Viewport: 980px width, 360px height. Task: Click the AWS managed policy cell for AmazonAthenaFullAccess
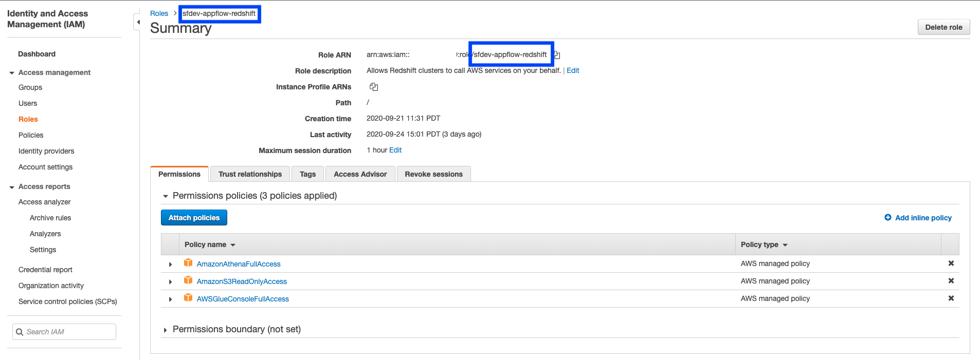pos(775,263)
